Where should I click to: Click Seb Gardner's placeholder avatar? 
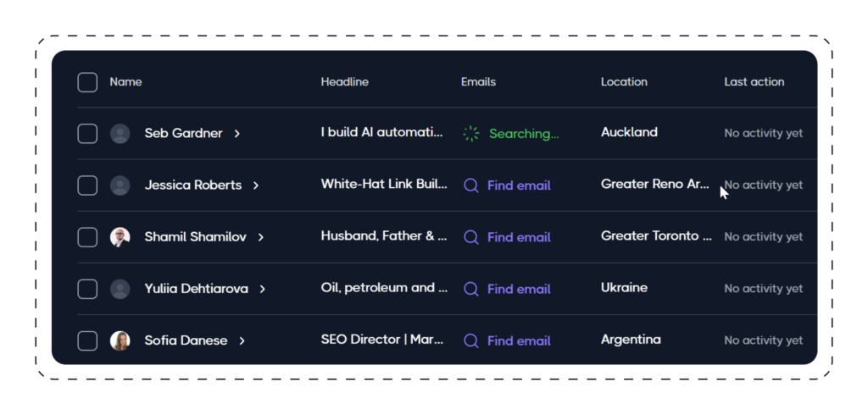(120, 134)
